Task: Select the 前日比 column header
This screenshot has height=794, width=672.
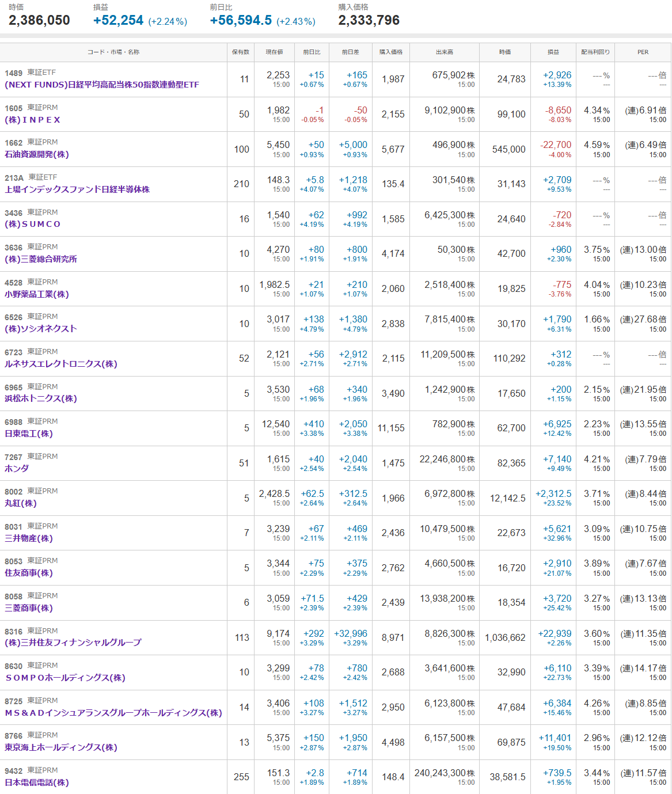Action: click(x=312, y=52)
